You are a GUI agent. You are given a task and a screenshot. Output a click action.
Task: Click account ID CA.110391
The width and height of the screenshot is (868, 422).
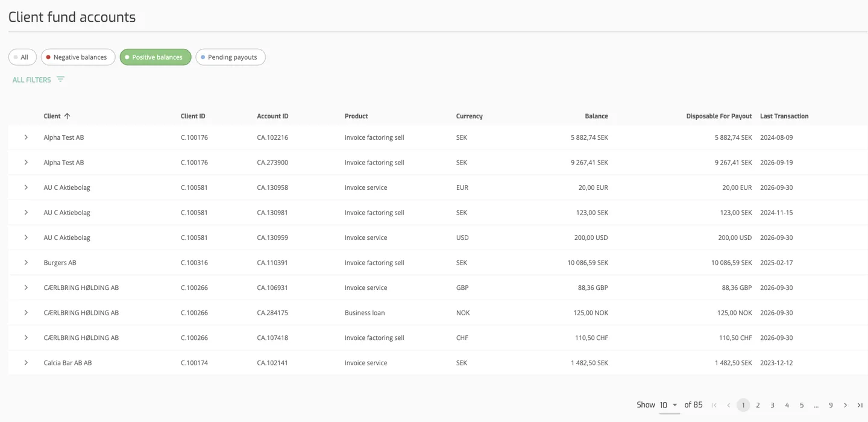(x=272, y=263)
